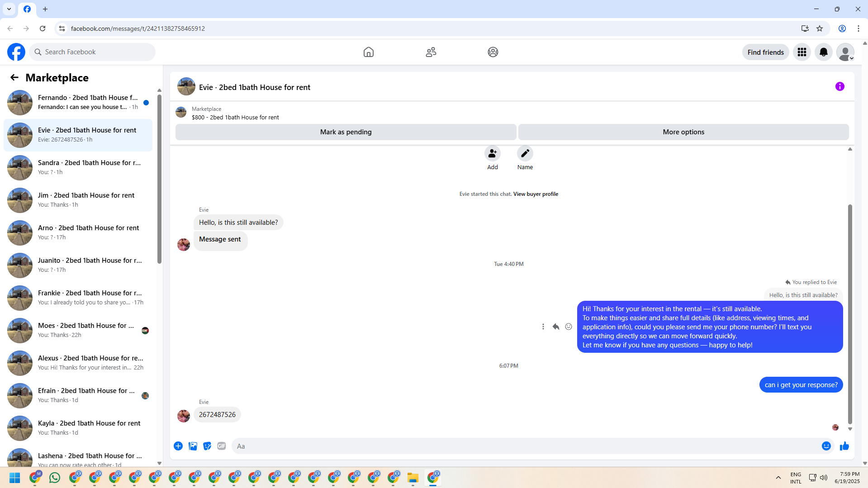Click the Marketplace $800 listing header

coord(235,113)
